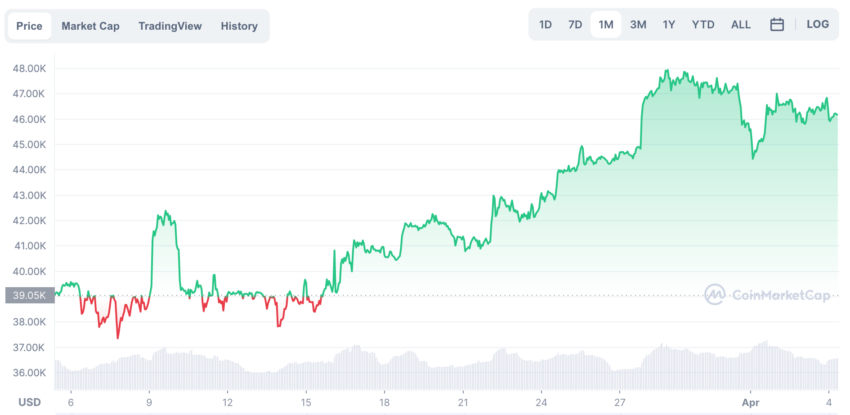Open the calendar date range picker
This screenshot has width=850, height=415.
777,25
